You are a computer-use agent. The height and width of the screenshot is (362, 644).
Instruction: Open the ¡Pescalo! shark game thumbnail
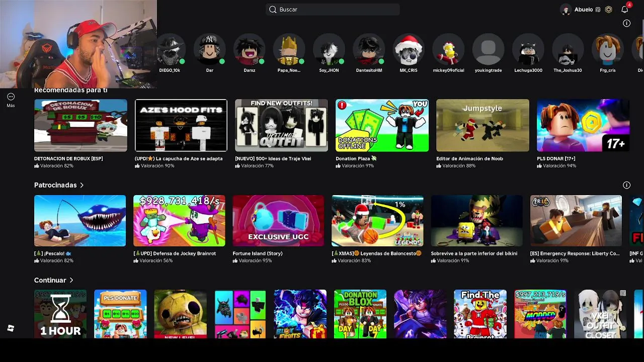pos(80,221)
